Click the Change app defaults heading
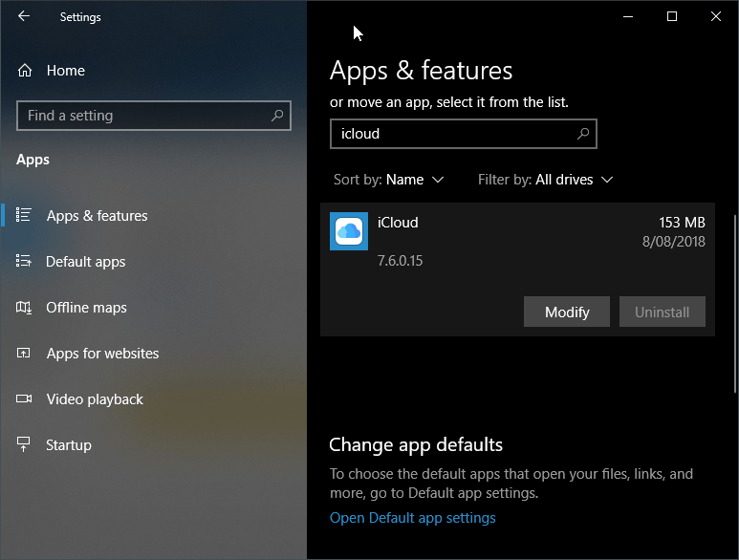This screenshot has width=739, height=560. click(416, 445)
